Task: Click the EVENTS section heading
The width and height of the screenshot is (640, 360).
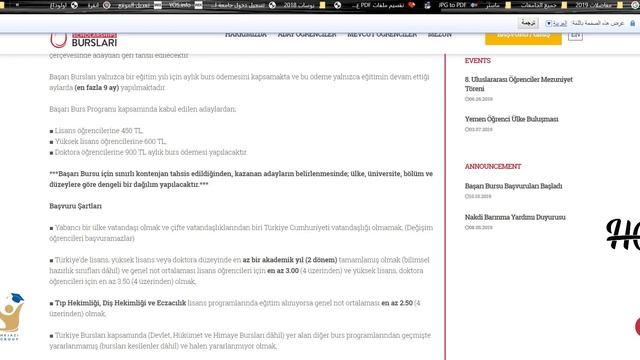Action: click(478, 60)
